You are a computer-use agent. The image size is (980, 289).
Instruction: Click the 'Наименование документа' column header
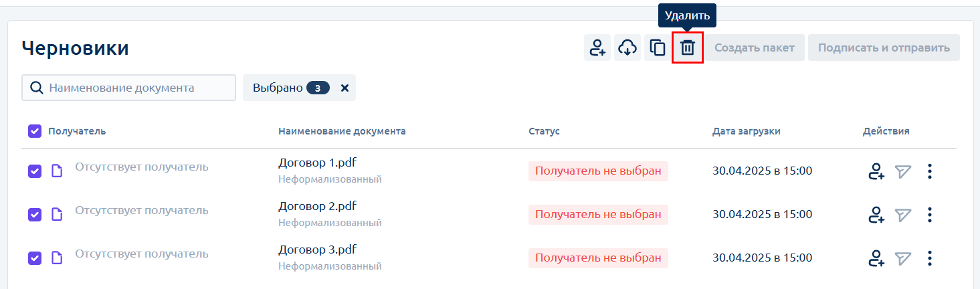pyautogui.click(x=342, y=131)
